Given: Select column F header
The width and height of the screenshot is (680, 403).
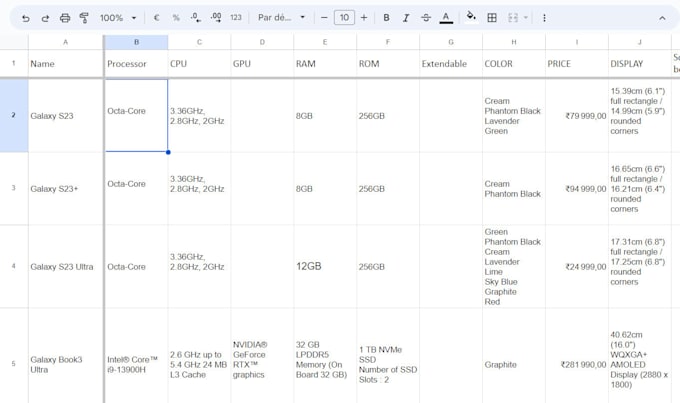Looking at the screenshot, I should (x=388, y=42).
